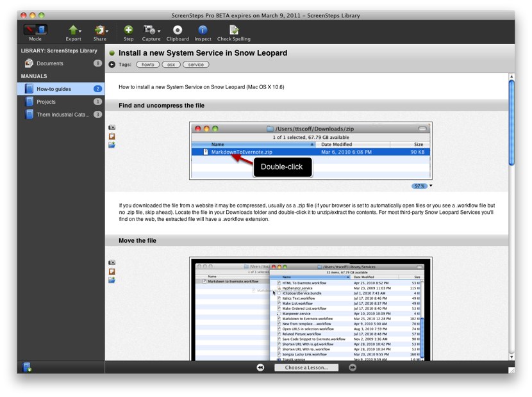Open the Inspect info panel
The height and width of the screenshot is (397, 532).
(203, 29)
